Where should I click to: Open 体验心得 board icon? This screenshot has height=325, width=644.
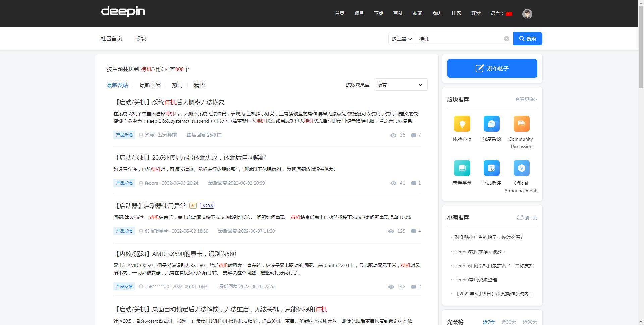462,124
